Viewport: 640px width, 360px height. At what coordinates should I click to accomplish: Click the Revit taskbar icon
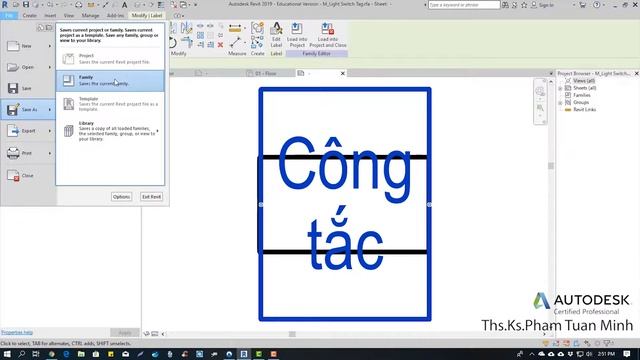click(244, 354)
